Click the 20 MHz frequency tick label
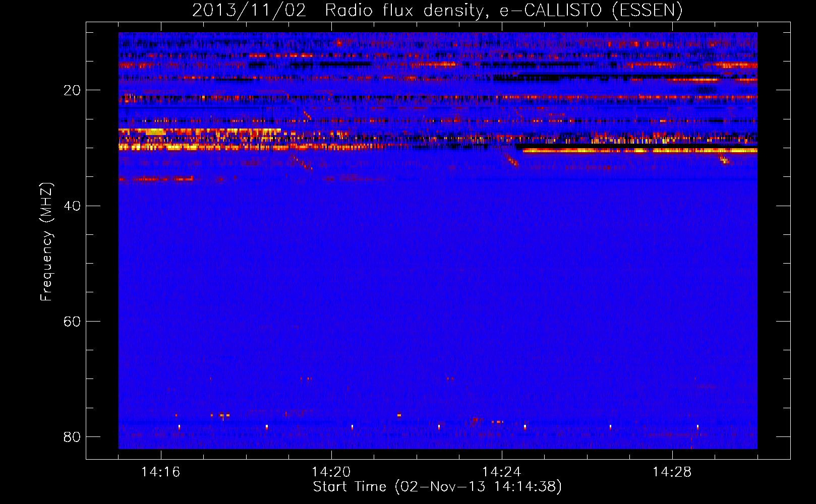The width and height of the screenshot is (816, 504). [72, 90]
